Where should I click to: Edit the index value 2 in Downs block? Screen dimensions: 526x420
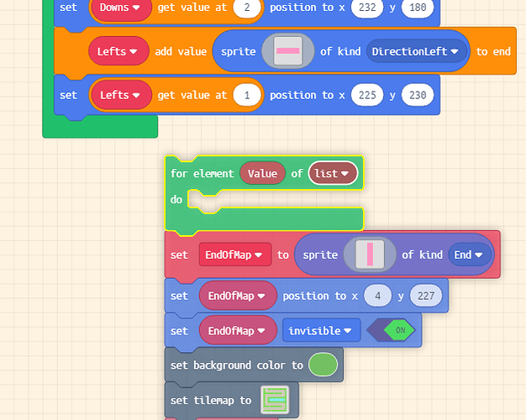[x=247, y=8]
